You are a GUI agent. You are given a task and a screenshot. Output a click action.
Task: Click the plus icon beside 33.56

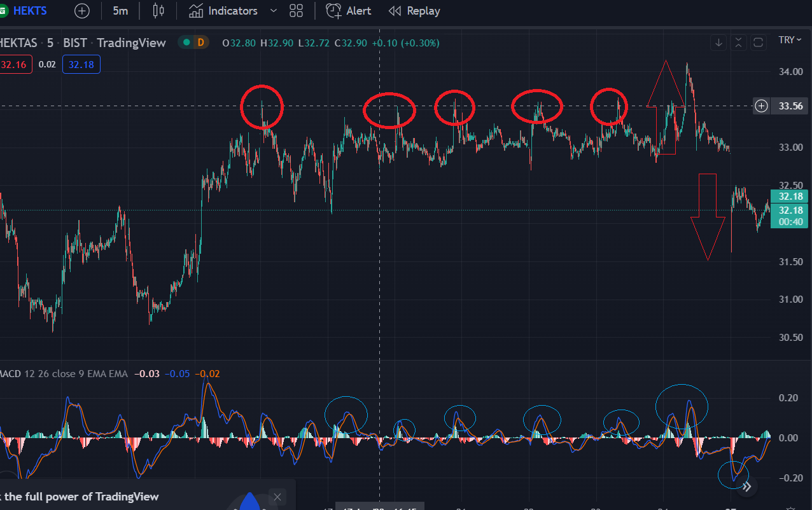pos(761,106)
